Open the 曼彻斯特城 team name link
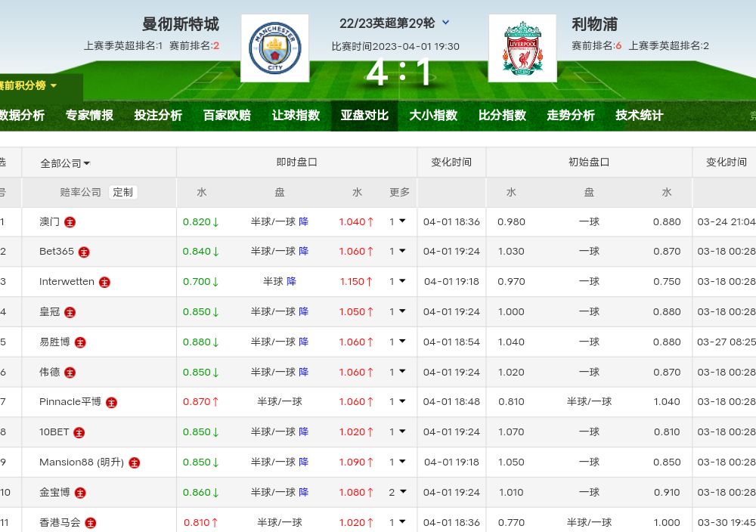Viewport: 756px width, 532px height. point(181,24)
